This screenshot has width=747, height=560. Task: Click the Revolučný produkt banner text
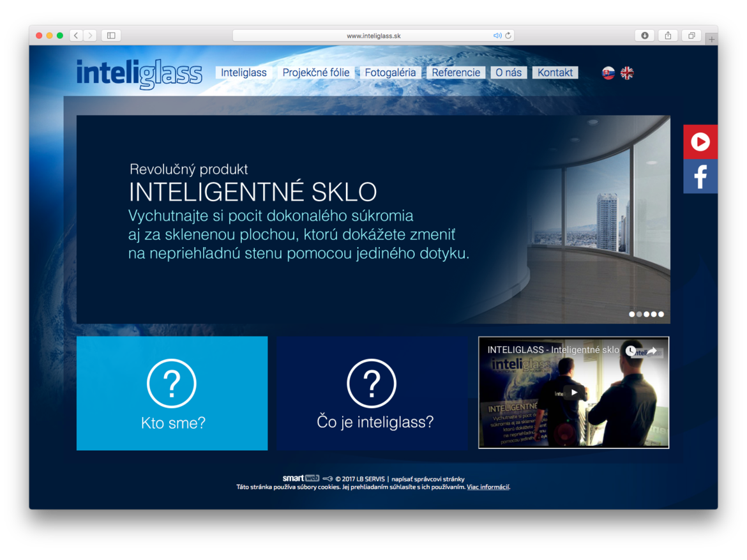(x=188, y=169)
